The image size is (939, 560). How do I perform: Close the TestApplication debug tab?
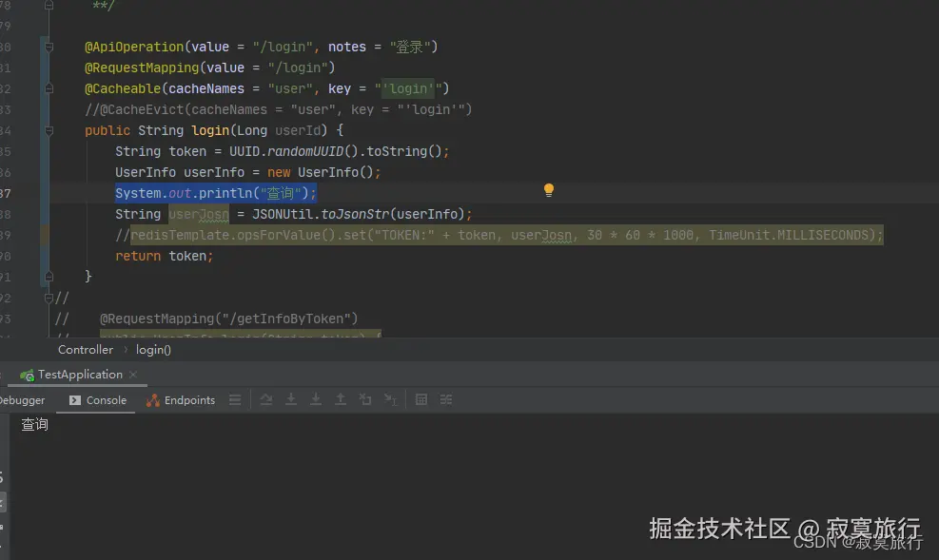click(133, 375)
